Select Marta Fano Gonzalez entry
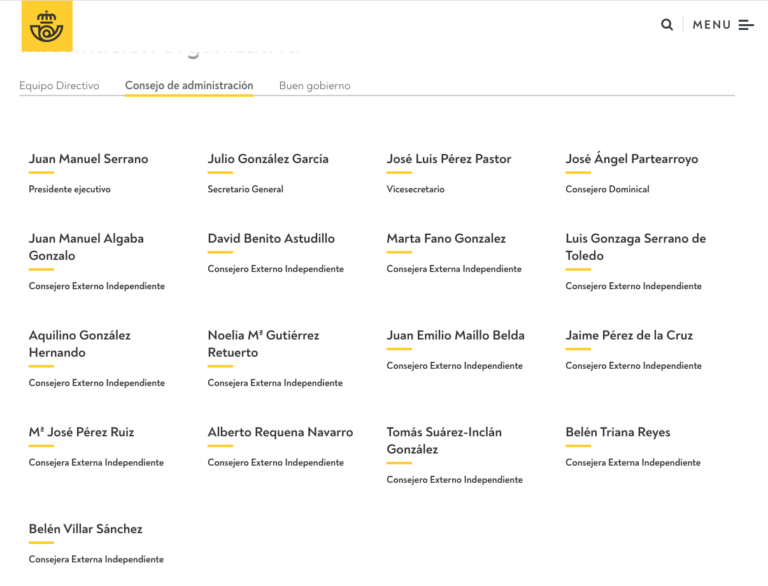Image resolution: width=768 pixels, height=586 pixels. tap(446, 239)
